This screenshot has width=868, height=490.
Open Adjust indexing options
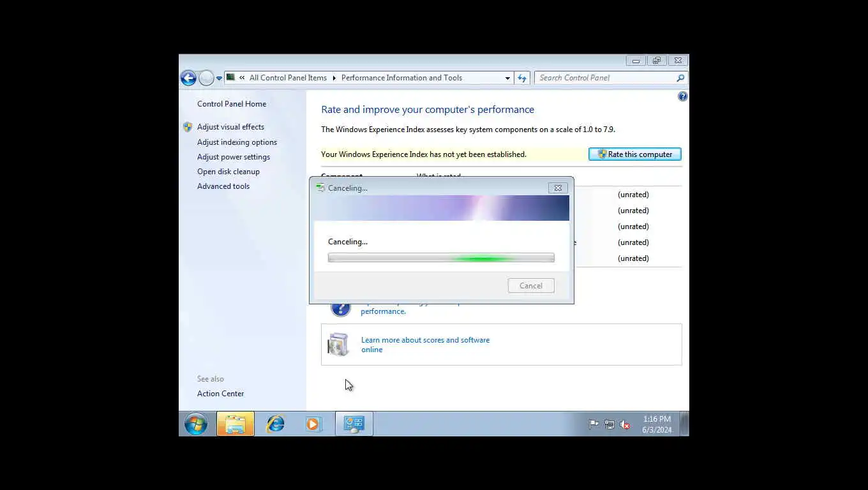point(237,142)
